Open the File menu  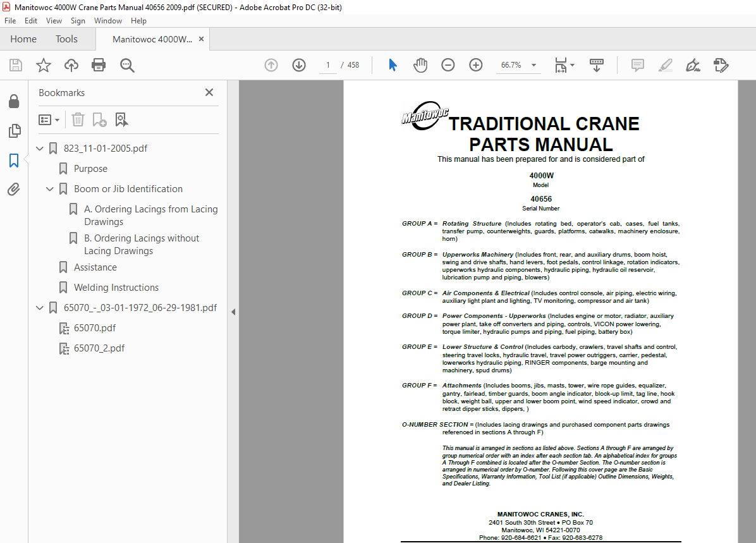(10, 21)
